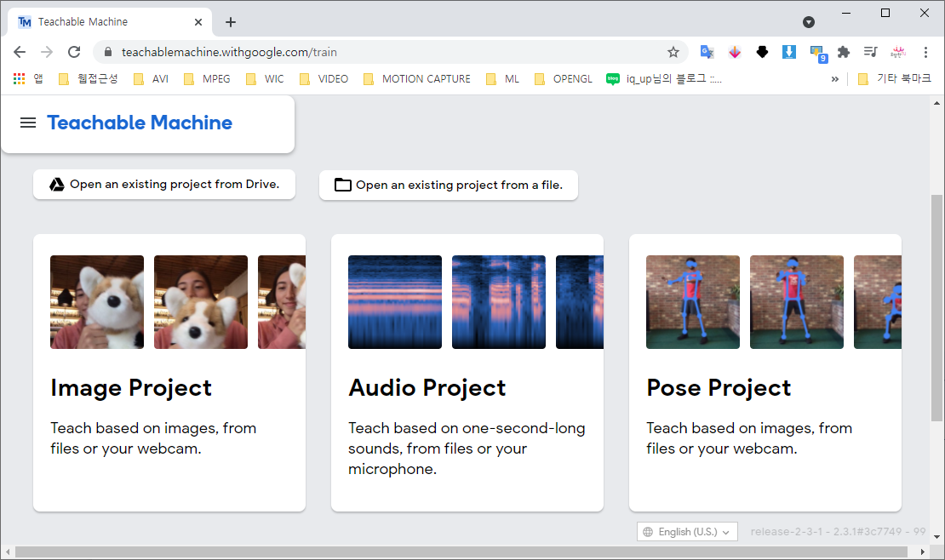Screen dimensions: 945x560
Task: Click the extension icon with 9 badge
Action: 818,54
